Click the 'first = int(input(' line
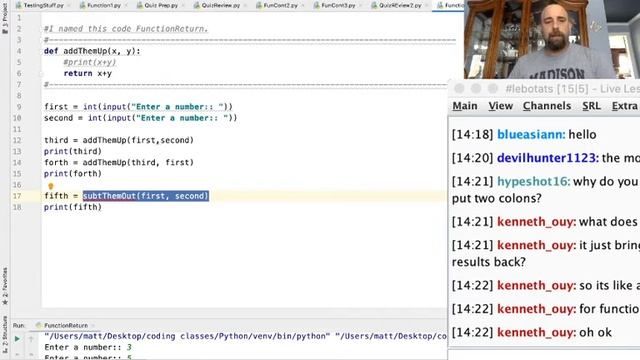Image resolution: width=640 pixels, height=360 pixels. pos(138,107)
